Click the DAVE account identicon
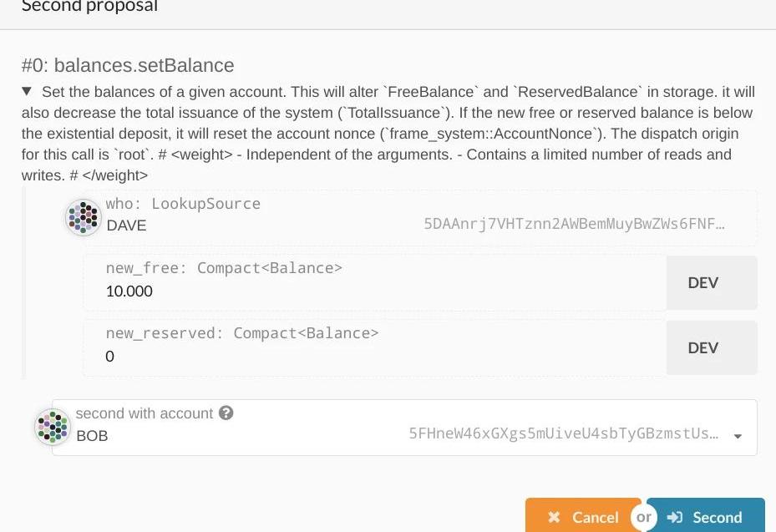This screenshot has width=776, height=532. point(83,218)
